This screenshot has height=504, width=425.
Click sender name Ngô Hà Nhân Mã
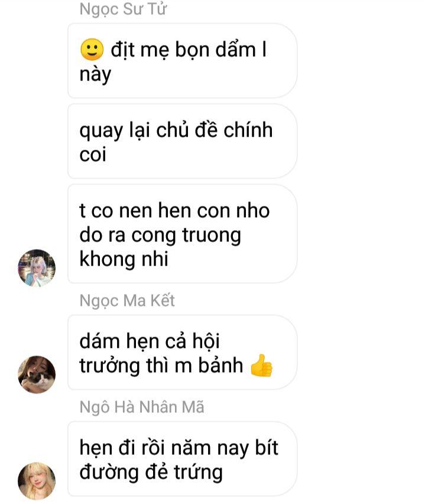(142, 407)
